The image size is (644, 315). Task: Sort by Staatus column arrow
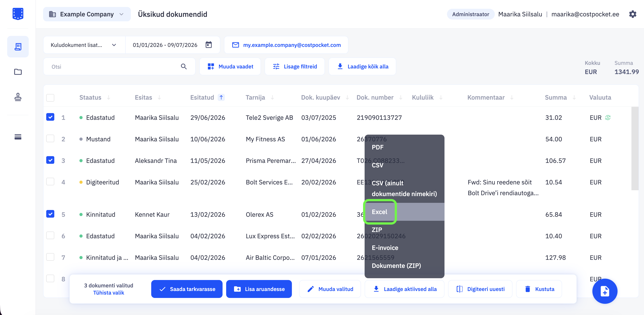(x=109, y=97)
